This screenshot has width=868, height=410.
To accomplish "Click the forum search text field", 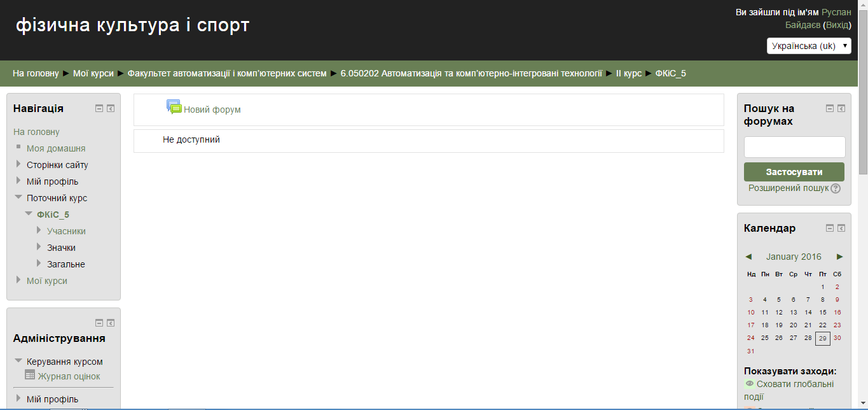I will 794,147.
